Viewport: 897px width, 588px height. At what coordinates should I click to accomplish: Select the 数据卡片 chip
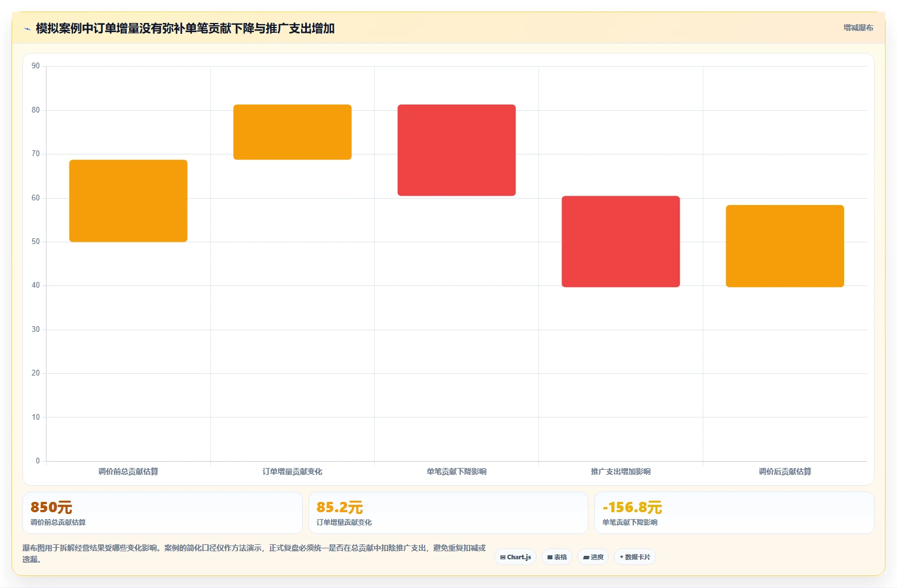click(x=635, y=557)
